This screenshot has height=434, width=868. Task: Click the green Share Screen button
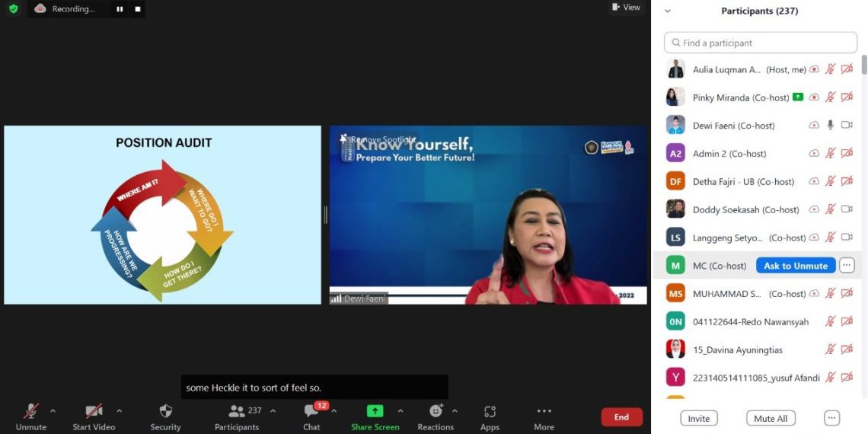pos(375,416)
